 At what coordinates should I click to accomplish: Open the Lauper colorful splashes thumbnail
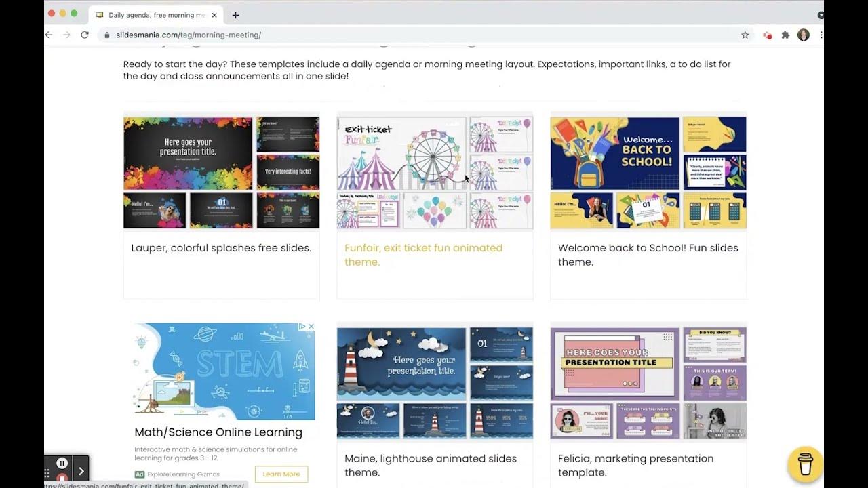(221, 172)
